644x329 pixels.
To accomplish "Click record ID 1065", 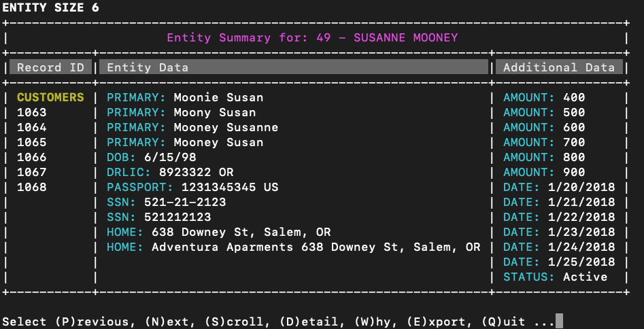I will pyautogui.click(x=31, y=142).
